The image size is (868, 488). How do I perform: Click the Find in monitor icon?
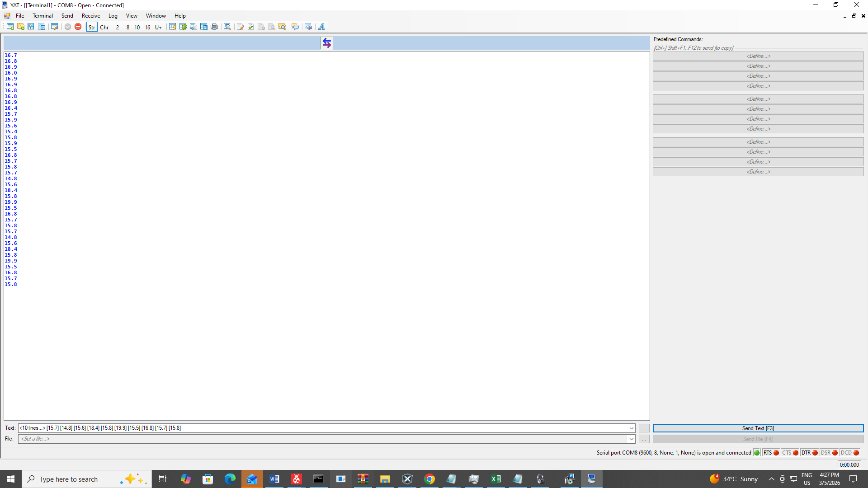227,27
